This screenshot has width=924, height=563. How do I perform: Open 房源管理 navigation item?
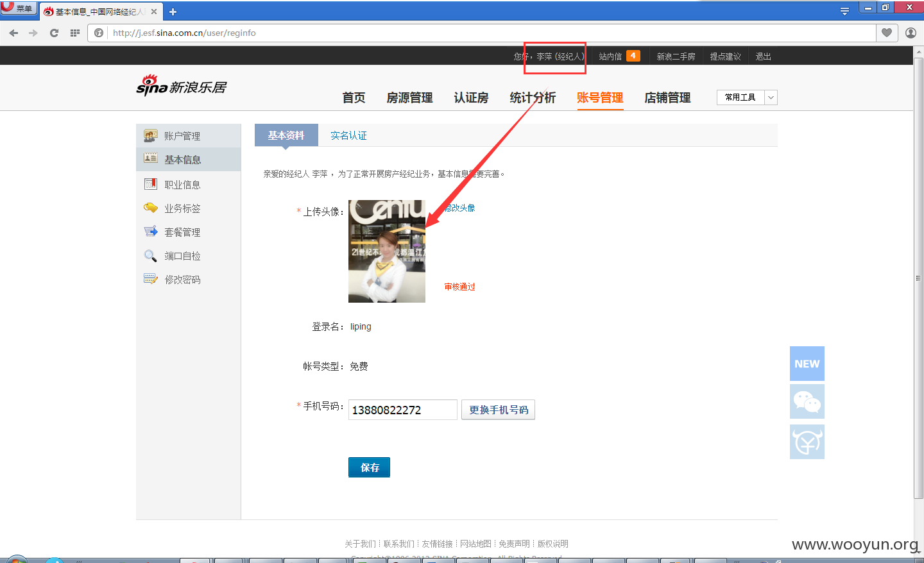point(409,97)
